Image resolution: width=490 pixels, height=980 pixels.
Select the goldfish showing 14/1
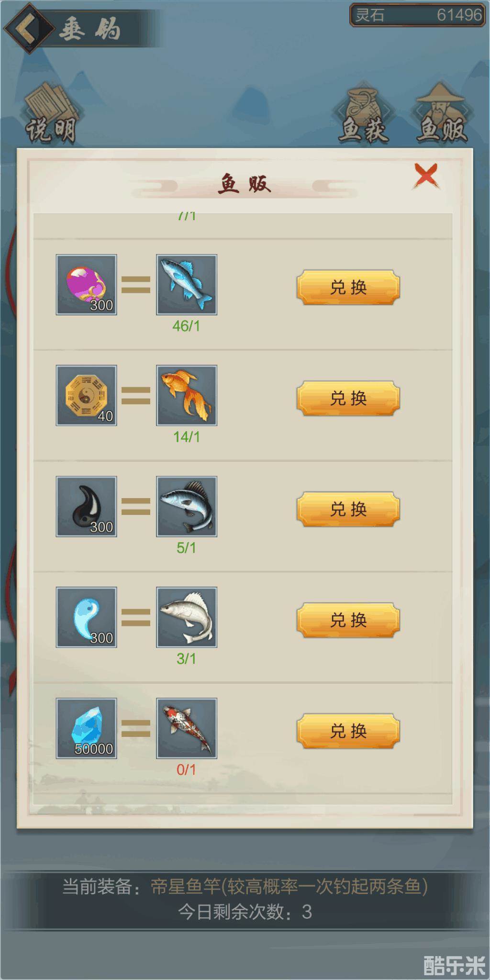187,396
